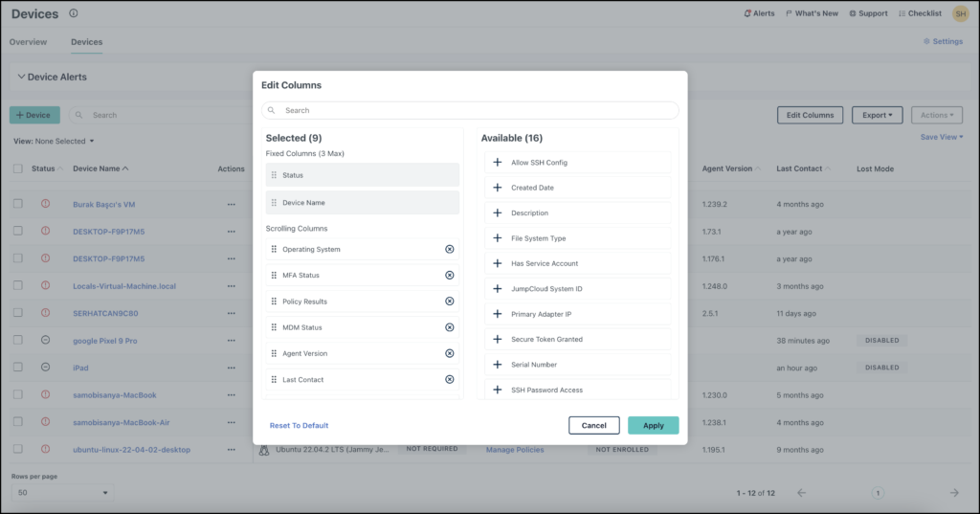Remove Last Contact column with X icon
The height and width of the screenshot is (514, 980).
coord(450,380)
